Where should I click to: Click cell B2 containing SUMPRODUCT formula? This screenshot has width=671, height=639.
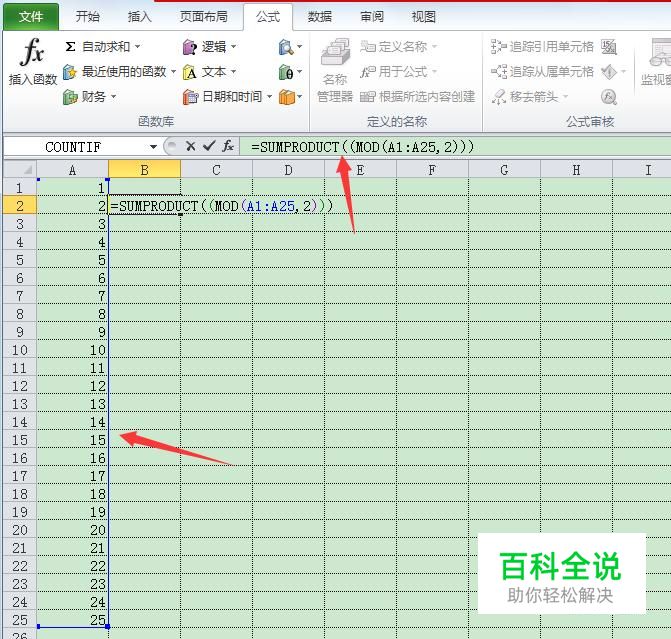pyautogui.click(x=145, y=206)
